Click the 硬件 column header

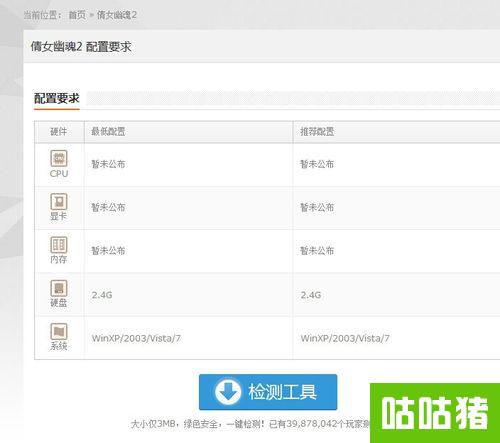click(59, 132)
